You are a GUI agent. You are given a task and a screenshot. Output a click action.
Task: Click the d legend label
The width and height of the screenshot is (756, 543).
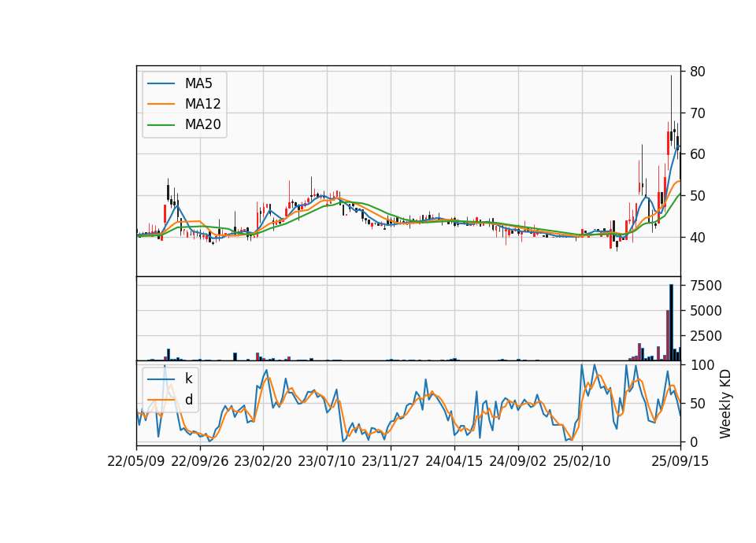pyautogui.click(x=188, y=399)
